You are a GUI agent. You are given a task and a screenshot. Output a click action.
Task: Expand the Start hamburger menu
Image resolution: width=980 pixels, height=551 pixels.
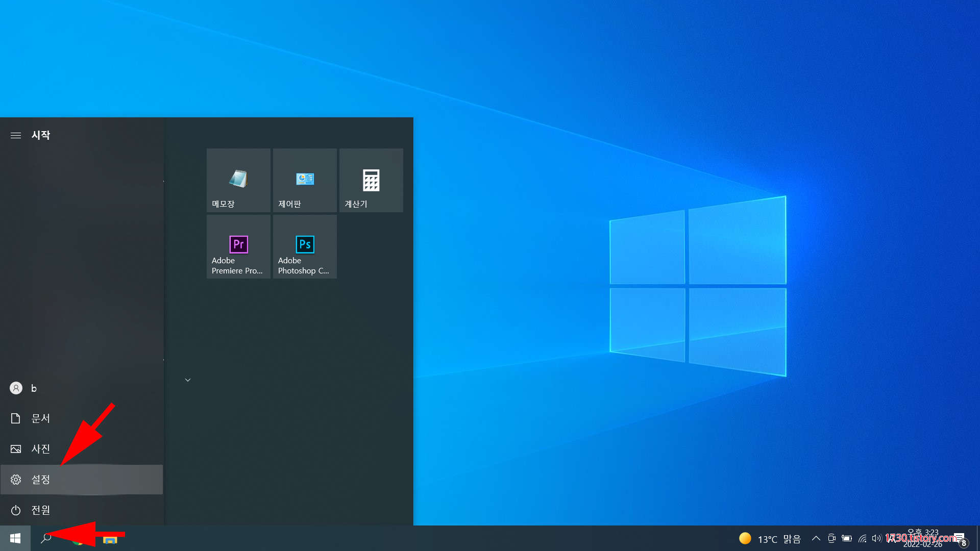coord(16,135)
